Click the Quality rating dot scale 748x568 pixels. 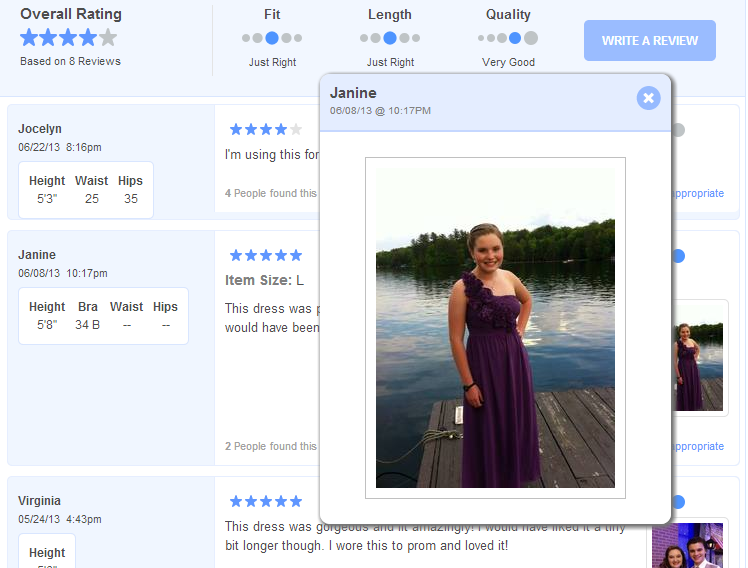click(508, 38)
